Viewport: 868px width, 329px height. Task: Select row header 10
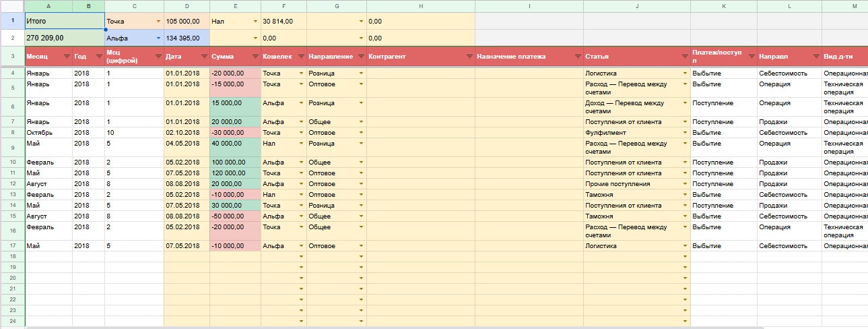point(12,162)
